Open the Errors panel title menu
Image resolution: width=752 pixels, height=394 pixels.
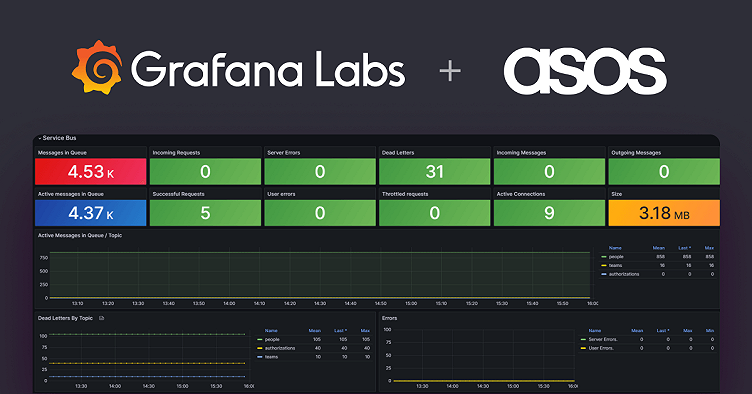tap(389, 318)
